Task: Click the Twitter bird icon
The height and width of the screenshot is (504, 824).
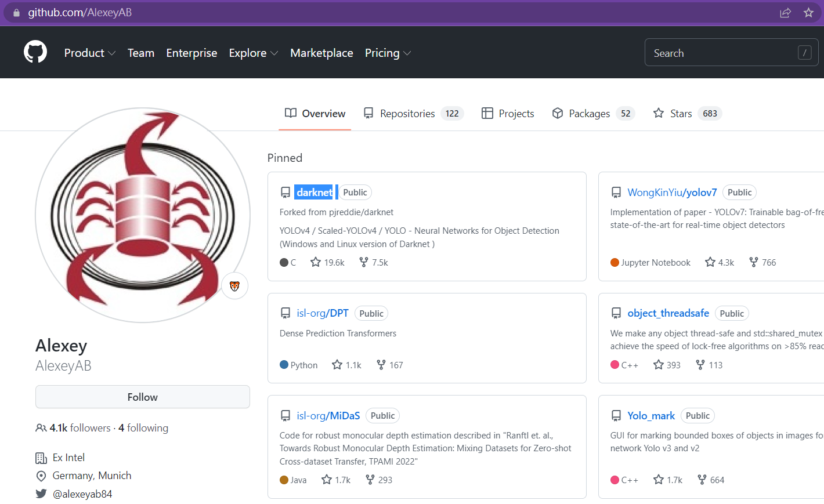Action: [41, 494]
